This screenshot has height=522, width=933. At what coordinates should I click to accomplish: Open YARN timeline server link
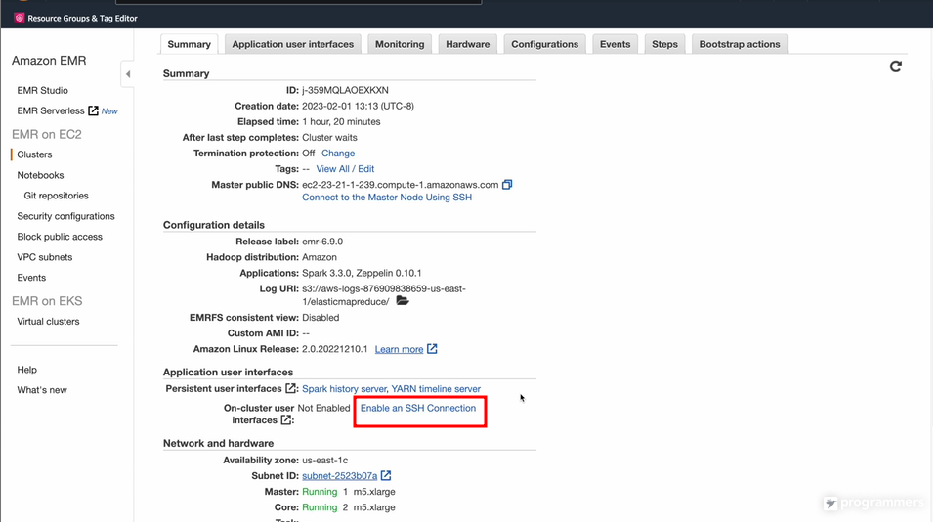pos(436,389)
